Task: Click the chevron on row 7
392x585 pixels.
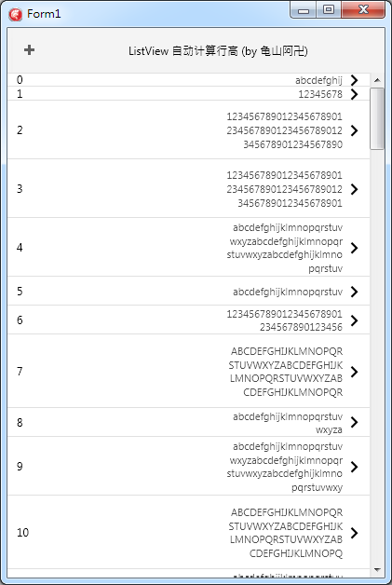Action: 355,372
